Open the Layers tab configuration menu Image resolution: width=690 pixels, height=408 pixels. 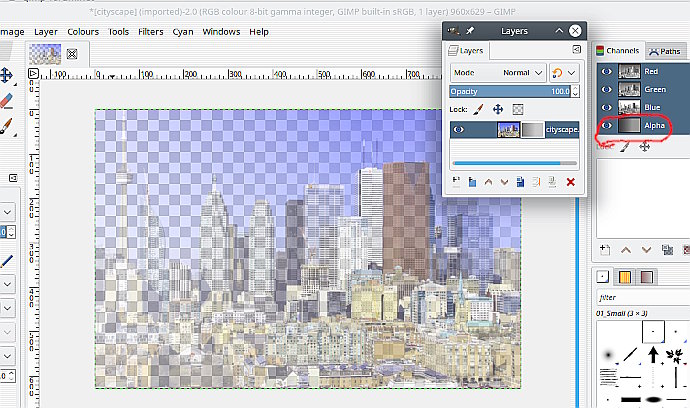(576, 50)
